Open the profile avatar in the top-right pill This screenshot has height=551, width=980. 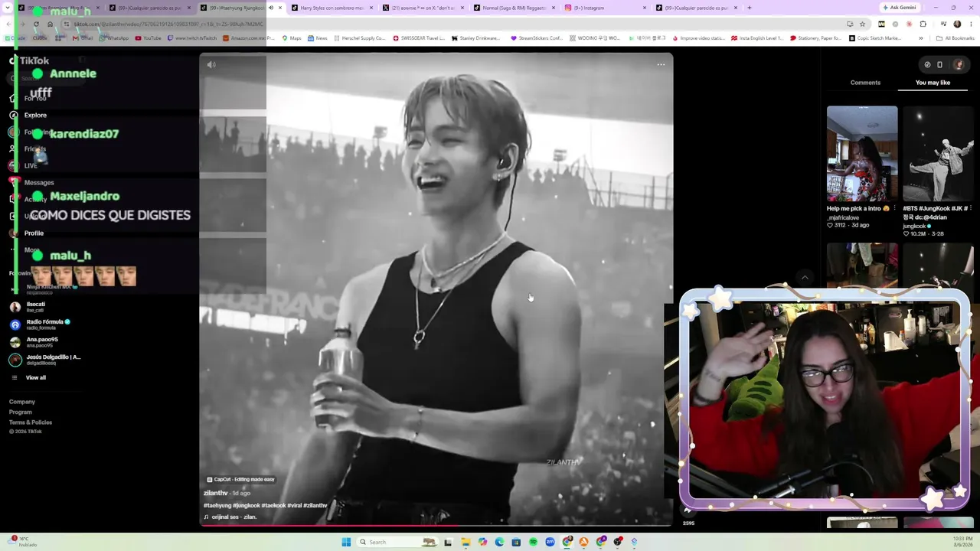point(958,65)
